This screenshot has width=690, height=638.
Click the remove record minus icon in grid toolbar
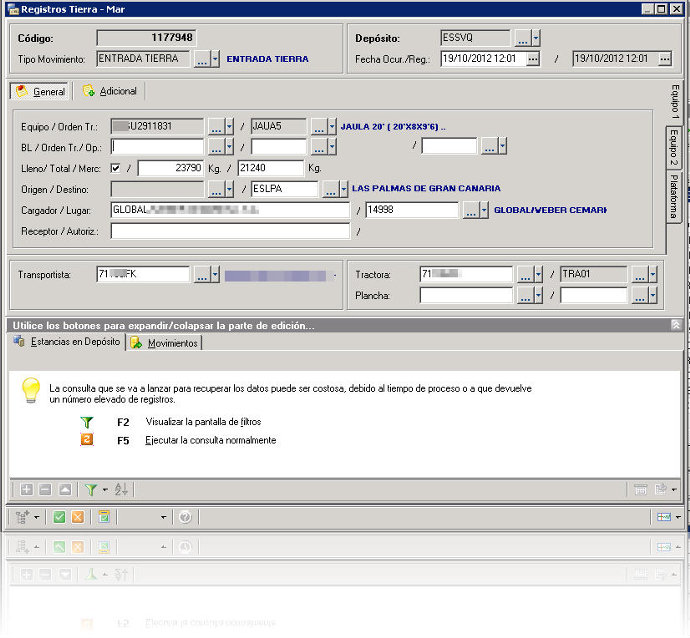pyautogui.click(x=45, y=489)
